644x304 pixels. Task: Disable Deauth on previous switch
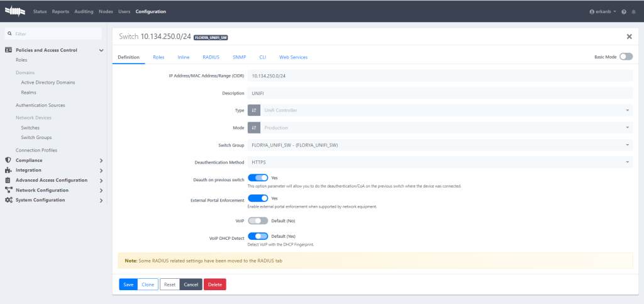click(258, 178)
